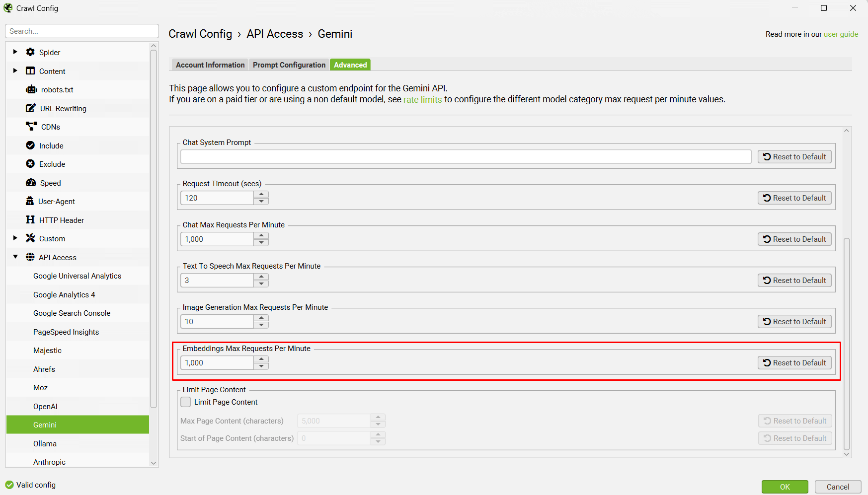
Task: Click the Include checkmark icon
Action: pyautogui.click(x=30, y=145)
